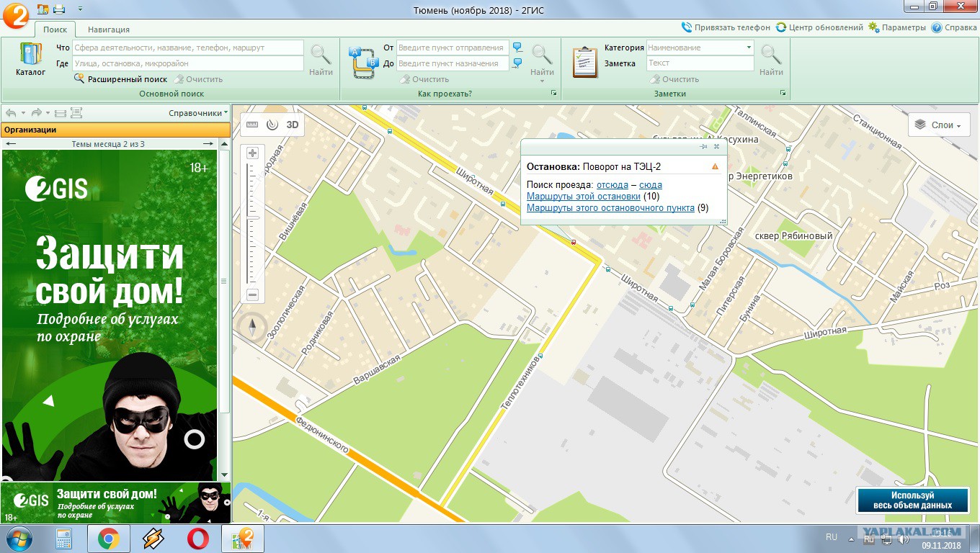Click the Заметка text field
This screenshot has width=980, height=553.
pyautogui.click(x=700, y=63)
